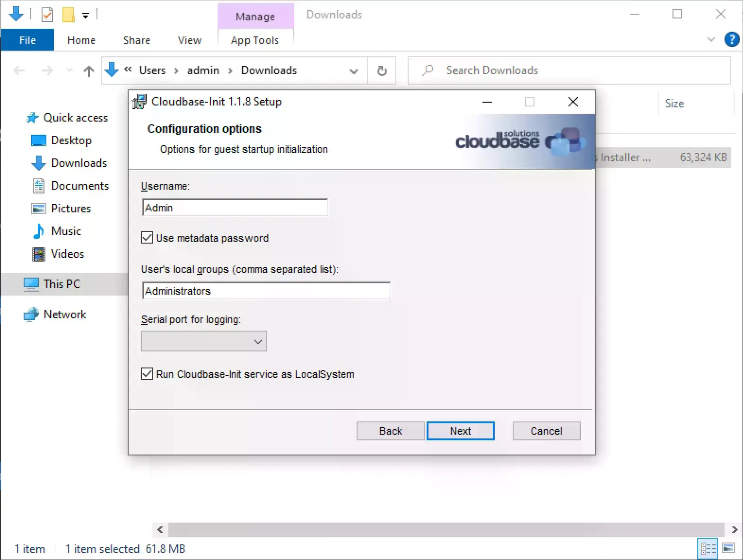
Task: Open the File menu
Action: (x=27, y=40)
